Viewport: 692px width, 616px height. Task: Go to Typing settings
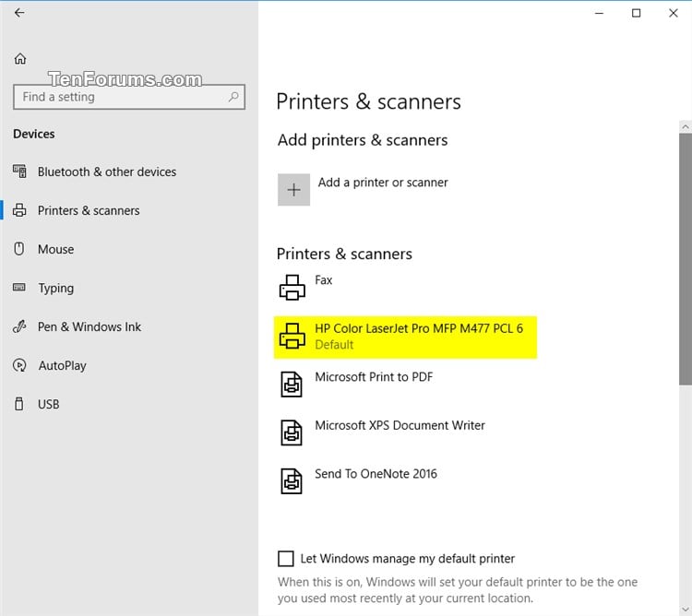click(x=55, y=288)
